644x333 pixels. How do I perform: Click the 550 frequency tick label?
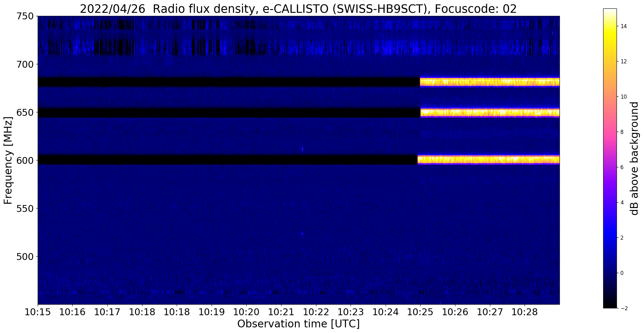pos(25,208)
